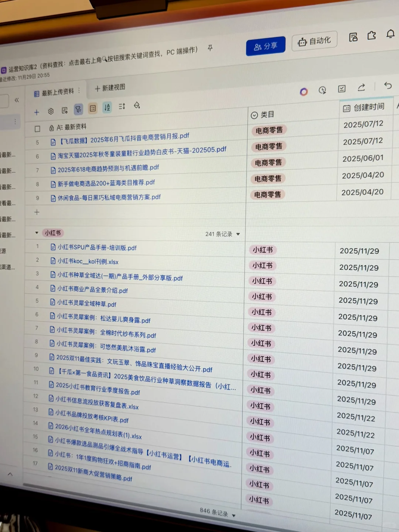Open the fill color paint bucket icon
The width and height of the screenshot is (399, 532).
pos(137,105)
